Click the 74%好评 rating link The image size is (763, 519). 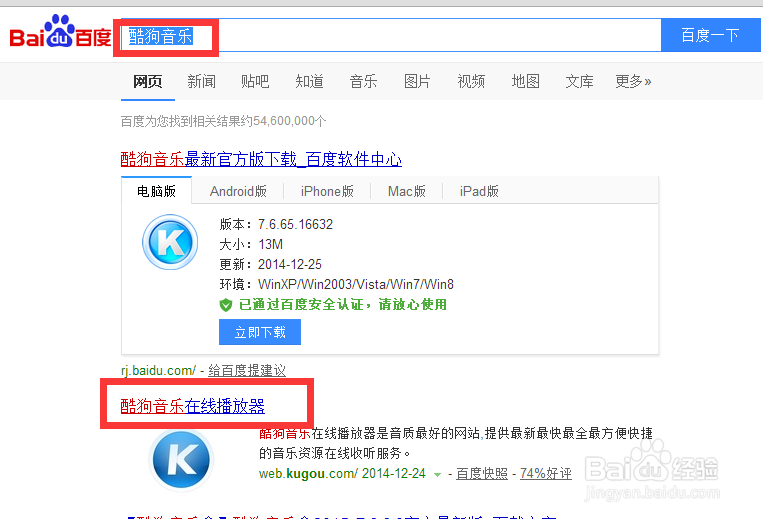coord(546,473)
